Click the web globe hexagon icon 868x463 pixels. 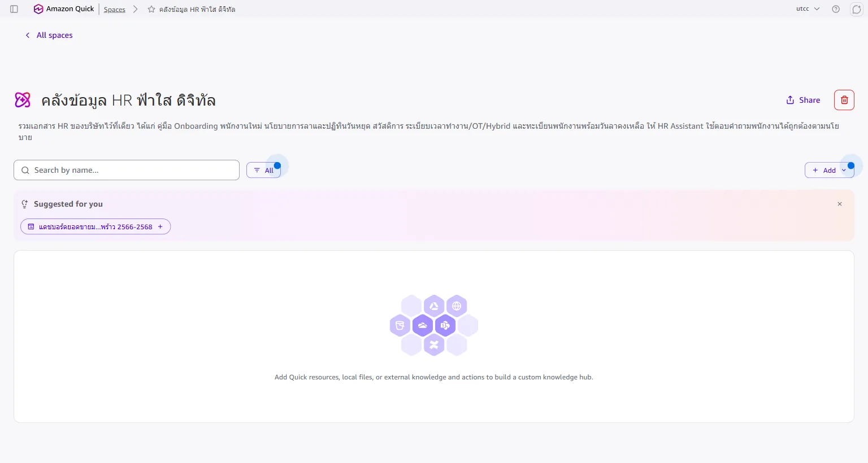[x=457, y=306]
